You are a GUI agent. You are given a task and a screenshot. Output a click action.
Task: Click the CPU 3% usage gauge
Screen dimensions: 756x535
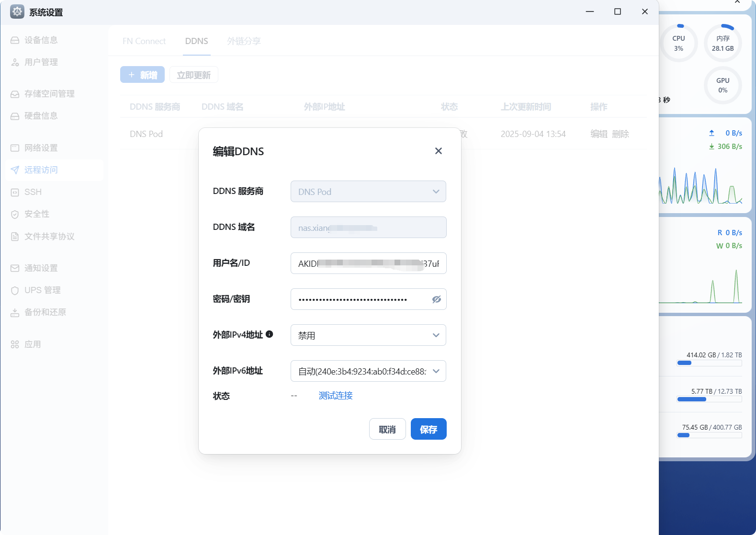678,43
